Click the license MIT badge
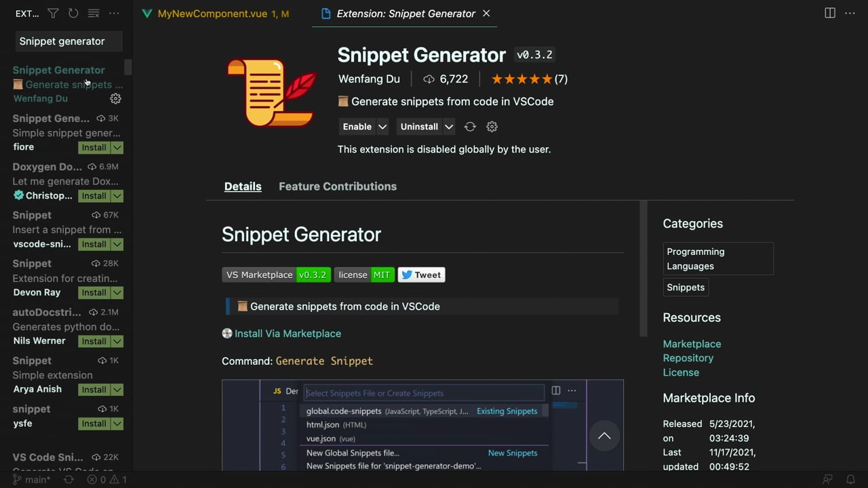Screen dimensions: 868x488 pos(364,274)
